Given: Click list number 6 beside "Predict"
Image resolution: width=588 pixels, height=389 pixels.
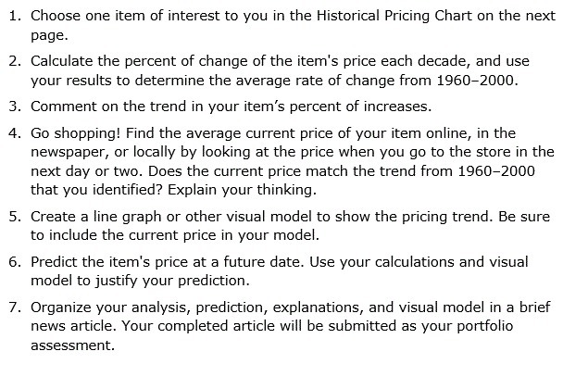Looking at the screenshot, I should point(15,262).
